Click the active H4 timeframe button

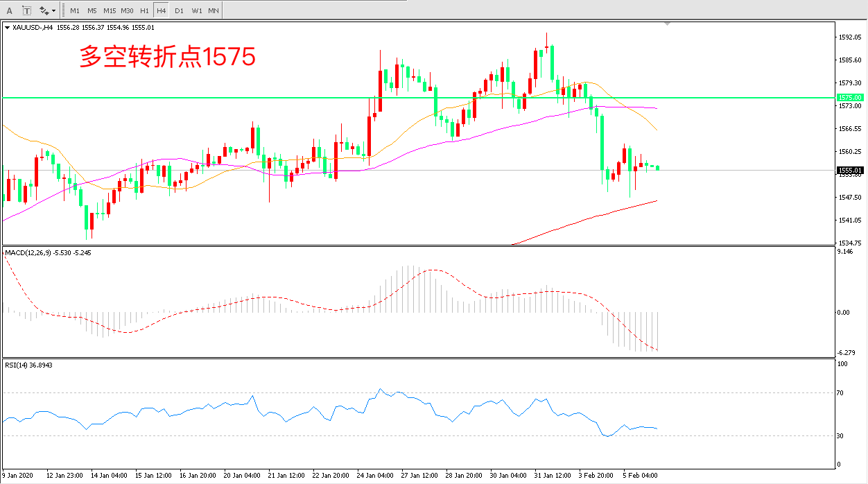[x=161, y=10]
